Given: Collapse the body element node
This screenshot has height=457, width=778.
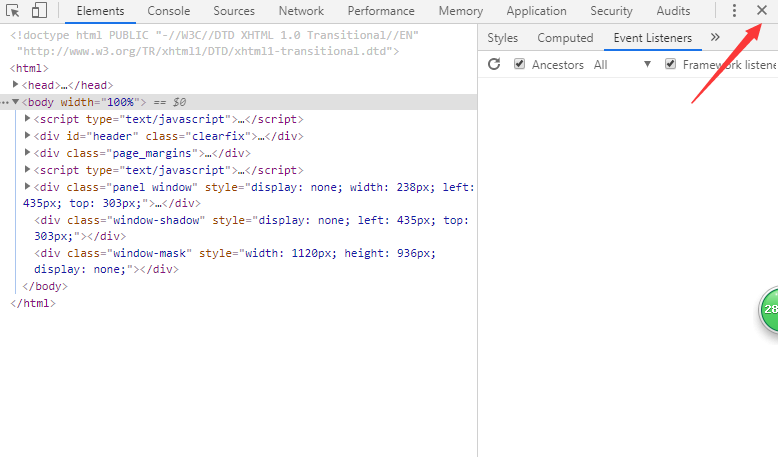Looking at the screenshot, I should click(15, 102).
